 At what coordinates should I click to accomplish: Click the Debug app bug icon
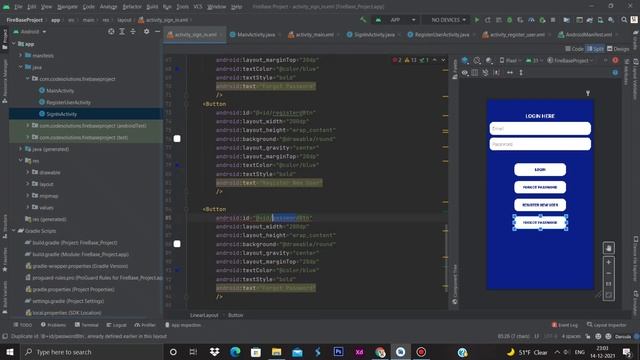pyautogui.click(x=509, y=20)
